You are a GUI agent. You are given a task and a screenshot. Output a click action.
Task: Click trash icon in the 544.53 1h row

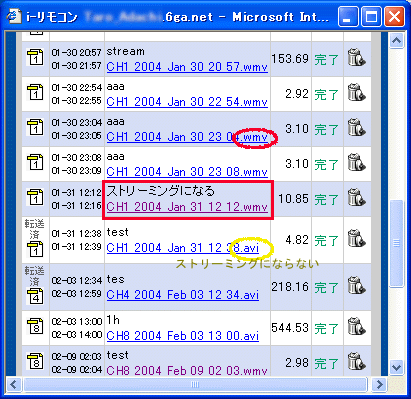coord(356,327)
